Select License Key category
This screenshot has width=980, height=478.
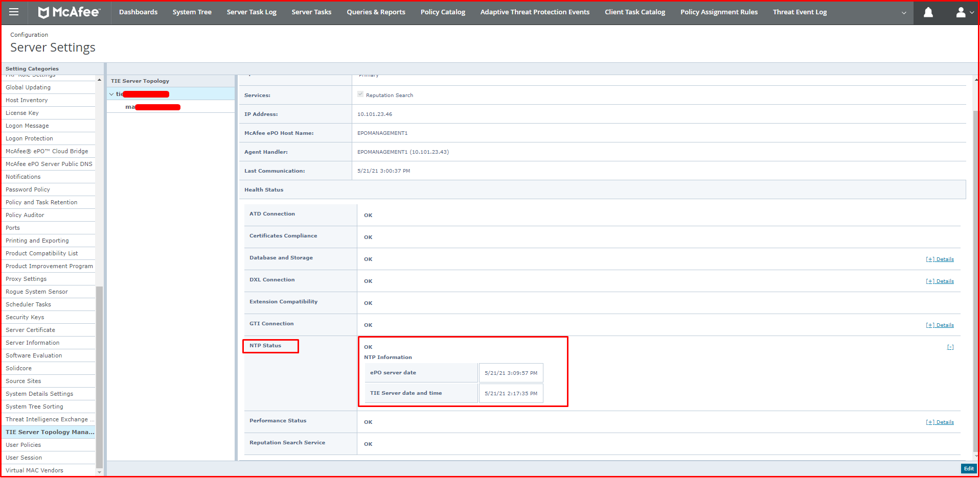(x=48, y=113)
